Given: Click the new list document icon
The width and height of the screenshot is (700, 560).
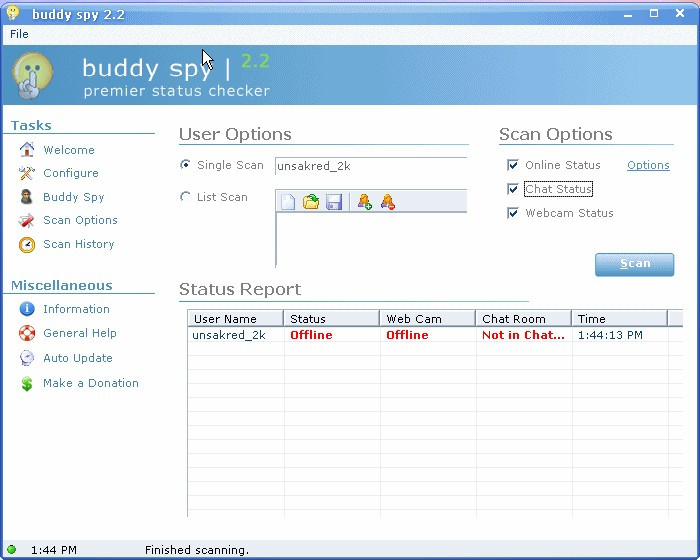Looking at the screenshot, I should click(288, 202).
